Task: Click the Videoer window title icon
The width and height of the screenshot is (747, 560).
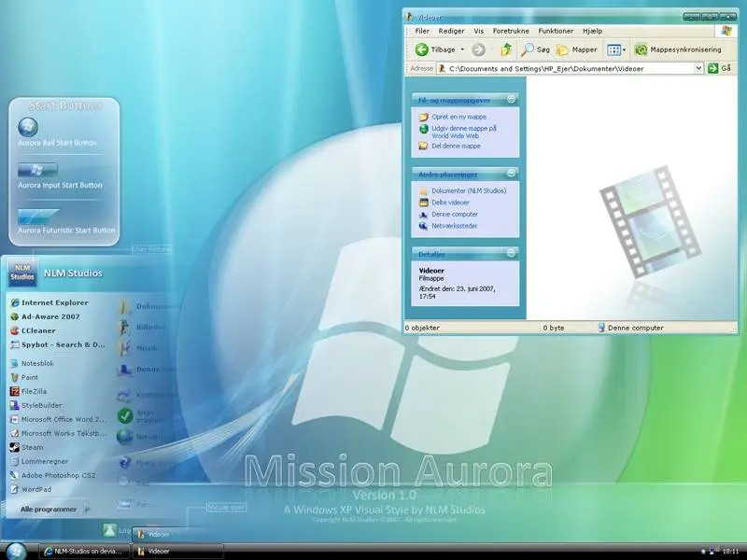Action: [x=409, y=17]
